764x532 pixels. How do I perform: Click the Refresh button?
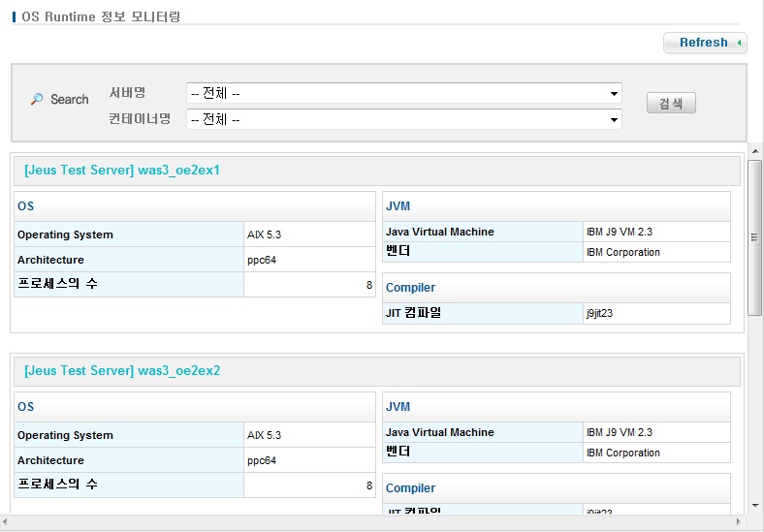(x=704, y=43)
